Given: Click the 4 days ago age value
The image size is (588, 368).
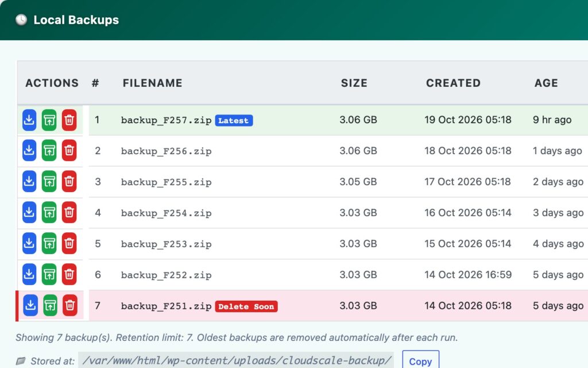Looking at the screenshot, I should point(558,244).
